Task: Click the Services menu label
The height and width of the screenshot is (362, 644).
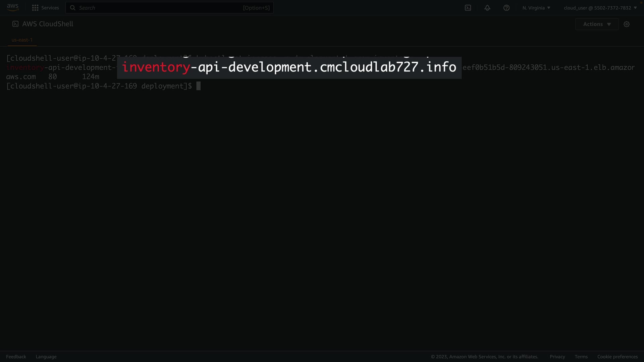Action: click(x=50, y=8)
